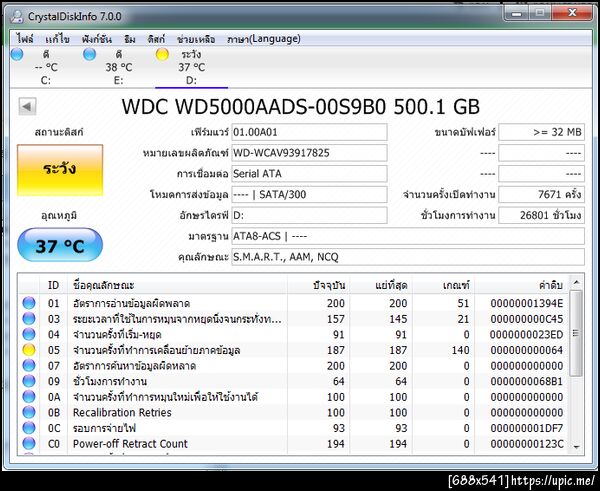Click status circle for attribute 04
The image size is (600, 491).
(x=29, y=334)
